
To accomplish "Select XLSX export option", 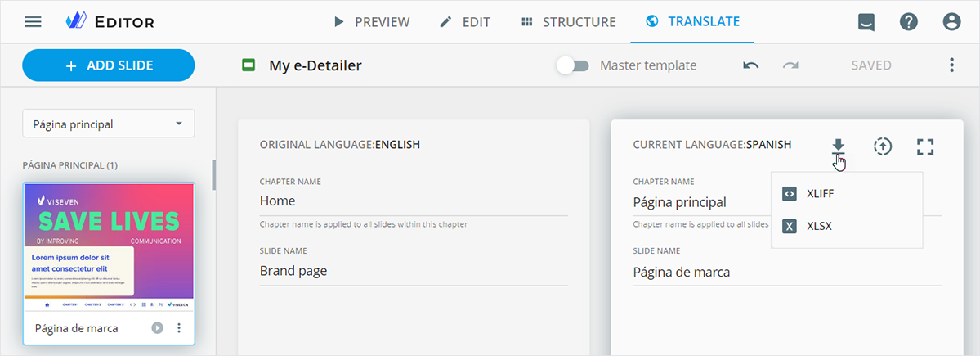I will click(x=818, y=226).
